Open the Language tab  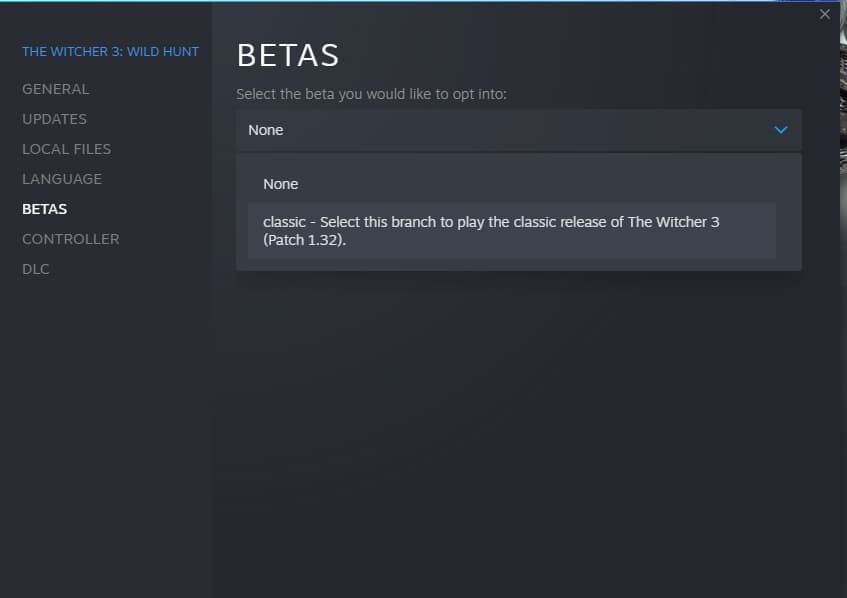click(62, 179)
